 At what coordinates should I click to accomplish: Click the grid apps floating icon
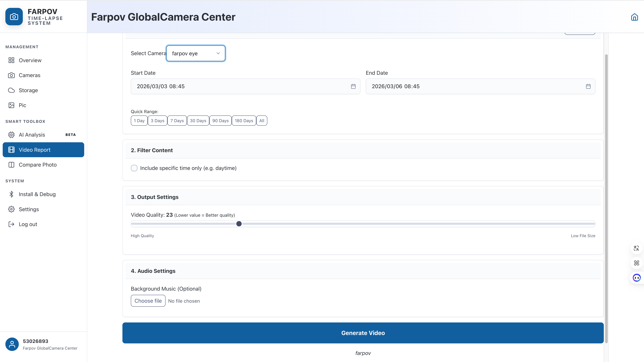[636, 263]
